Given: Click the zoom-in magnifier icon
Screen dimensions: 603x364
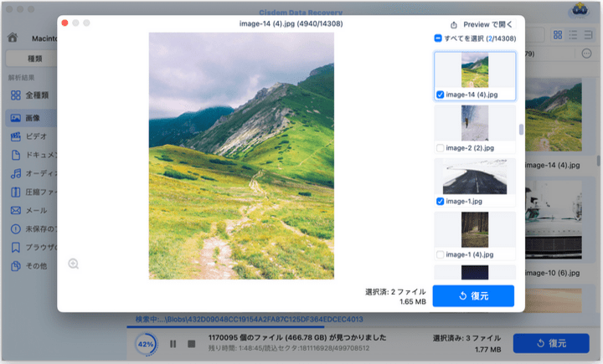Looking at the screenshot, I should pos(74,264).
